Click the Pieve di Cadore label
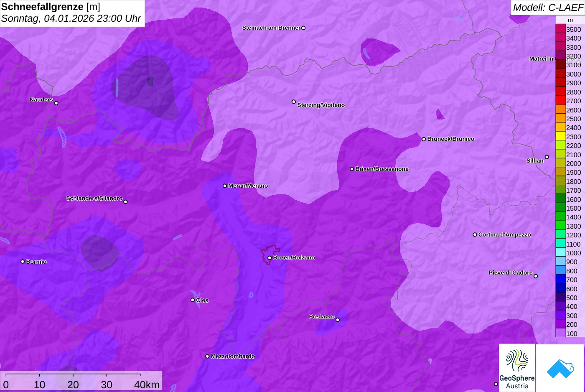The height and width of the screenshot is (392, 585). click(x=511, y=272)
